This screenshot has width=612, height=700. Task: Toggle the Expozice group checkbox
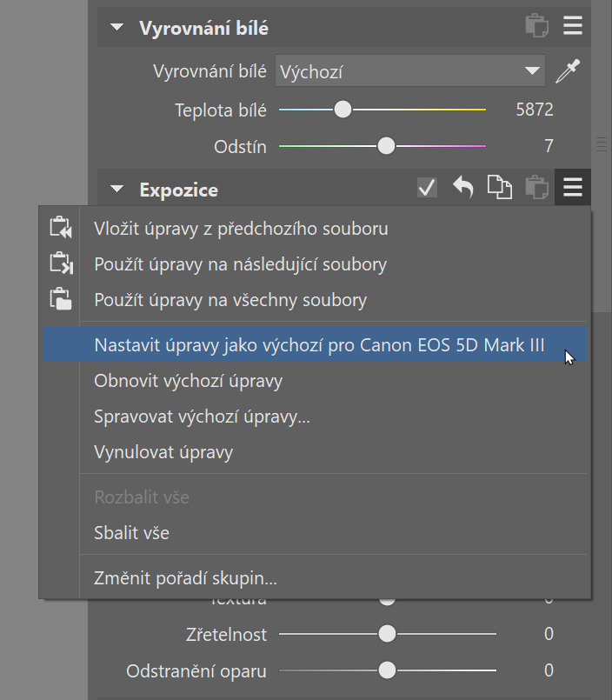tap(427, 188)
